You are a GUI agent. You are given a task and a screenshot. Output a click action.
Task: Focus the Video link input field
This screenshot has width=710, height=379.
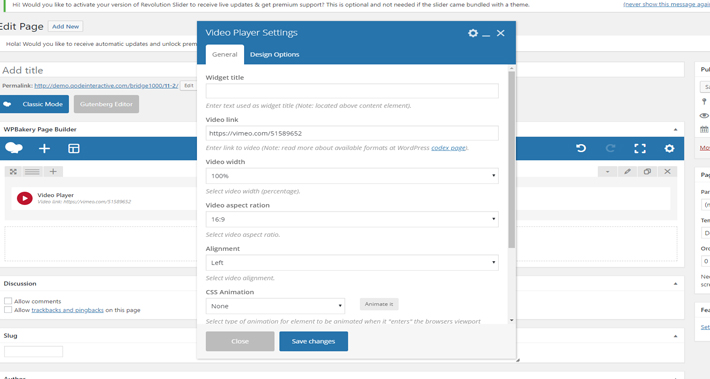(352, 133)
